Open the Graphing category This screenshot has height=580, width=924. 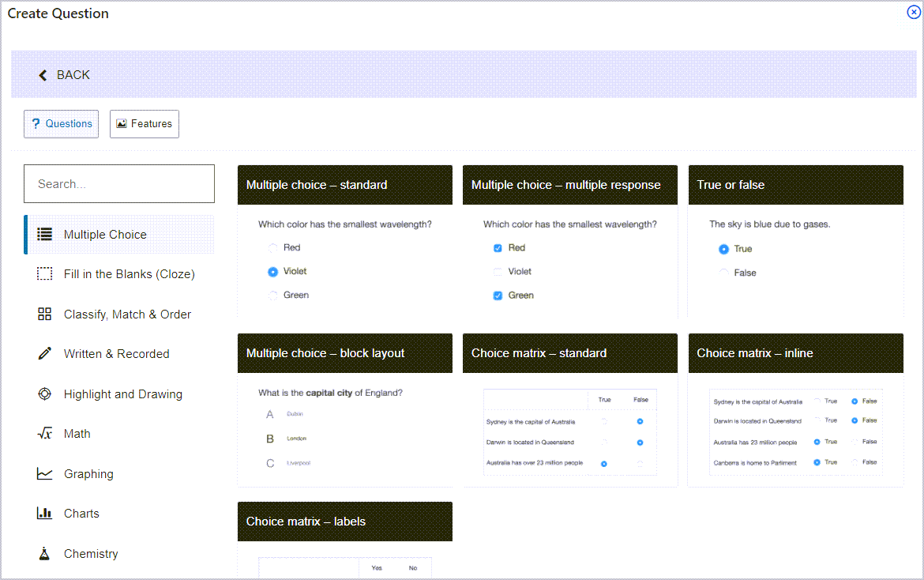coord(119,474)
